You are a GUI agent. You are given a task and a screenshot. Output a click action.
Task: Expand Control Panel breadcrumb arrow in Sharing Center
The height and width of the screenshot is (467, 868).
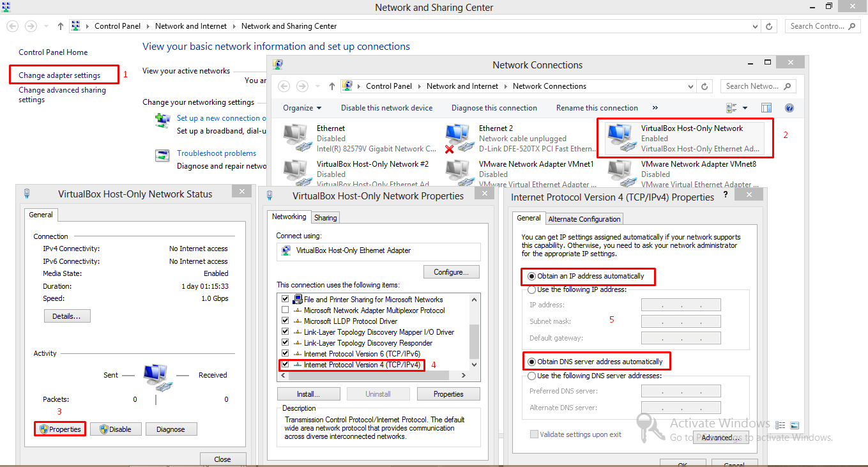(148, 26)
